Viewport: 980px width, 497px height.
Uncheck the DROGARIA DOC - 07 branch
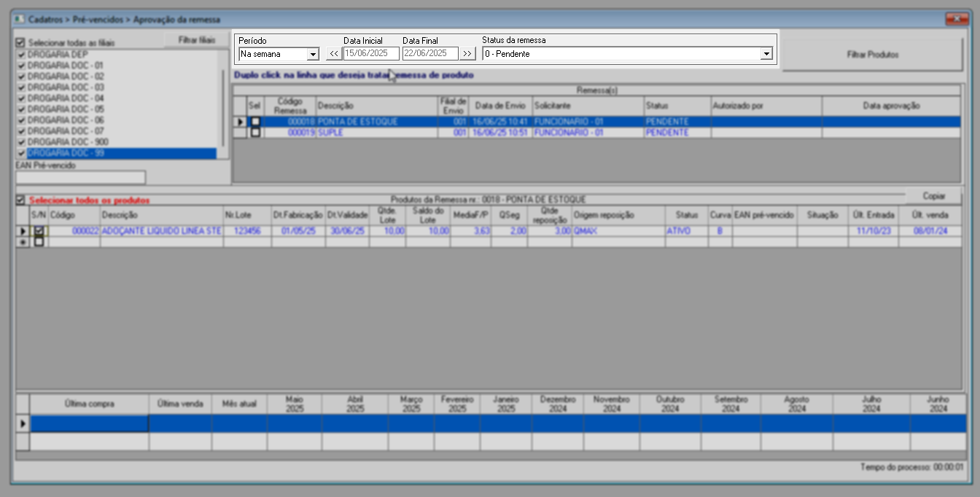click(21, 131)
